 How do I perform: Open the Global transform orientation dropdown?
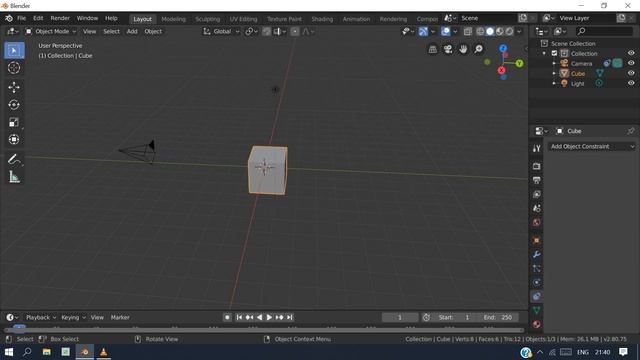[x=221, y=31]
